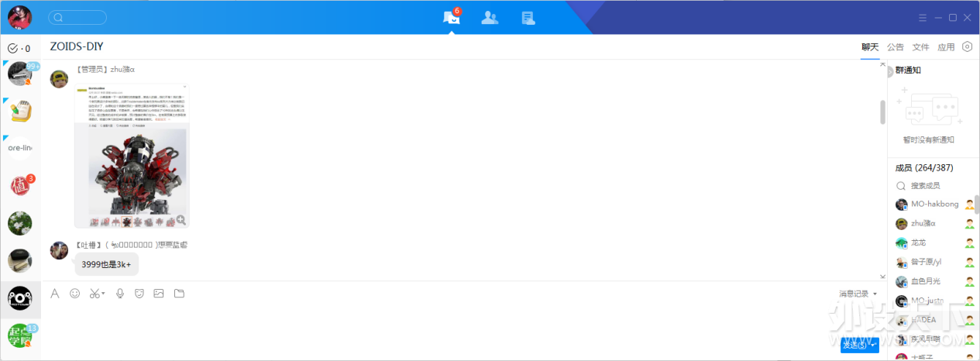The height and width of the screenshot is (361, 980).
Task: Click the 发送 send button
Action: 854,346
